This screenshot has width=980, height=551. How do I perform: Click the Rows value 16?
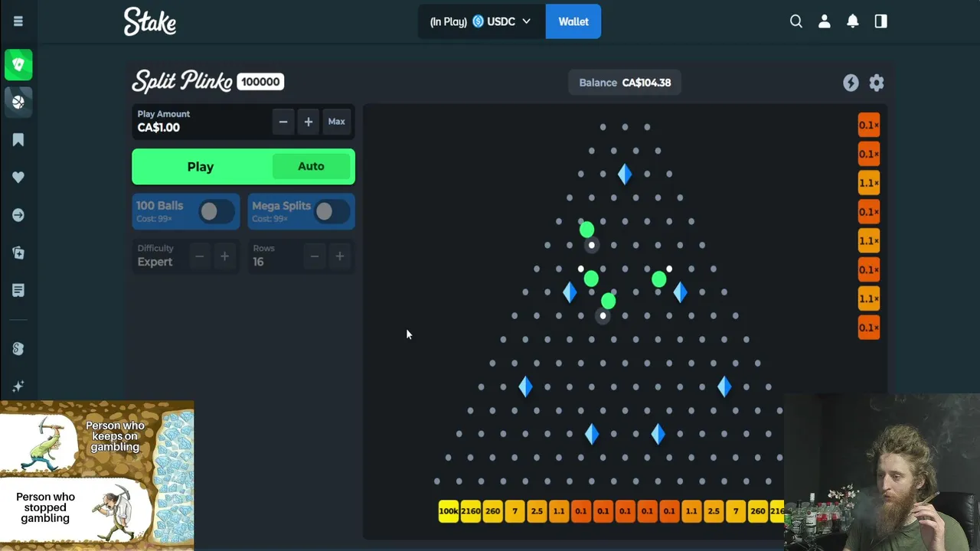(x=258, y=262)
